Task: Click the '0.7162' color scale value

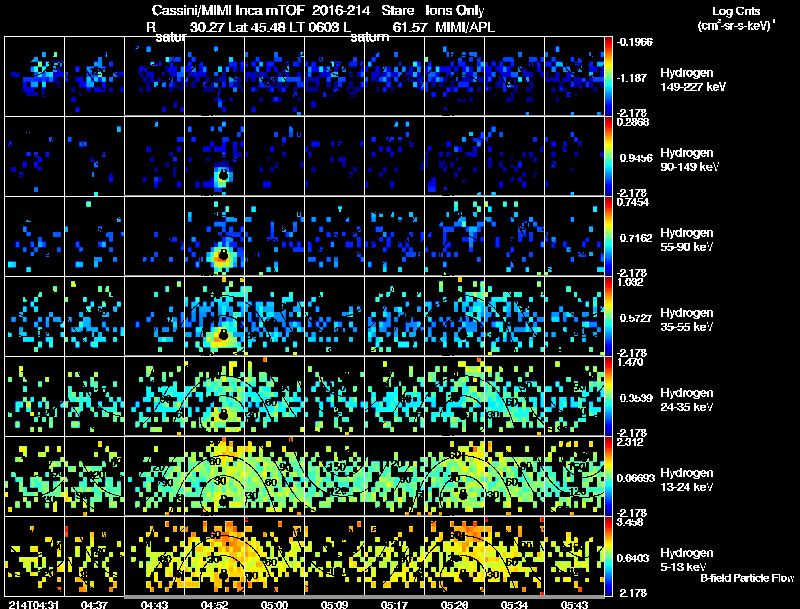Action: pyautogui.click(x=636, y=238)
